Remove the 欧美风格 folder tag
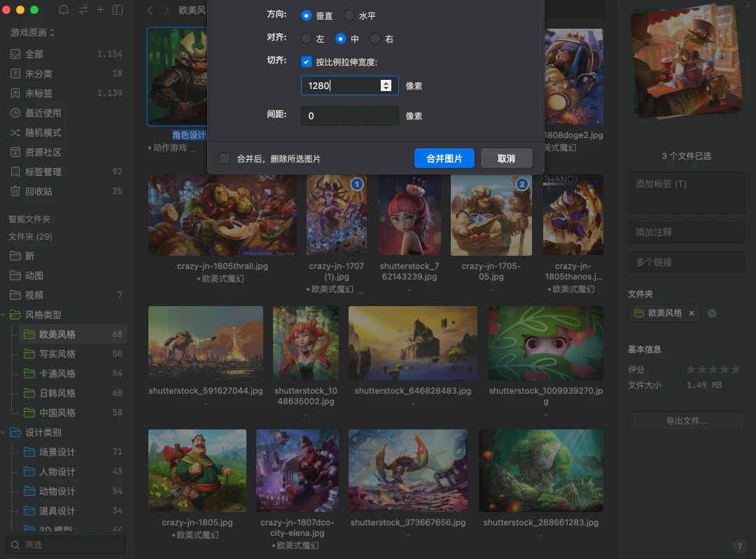Image resolution: width=756 pixels, height=559 pixels. 692,313
